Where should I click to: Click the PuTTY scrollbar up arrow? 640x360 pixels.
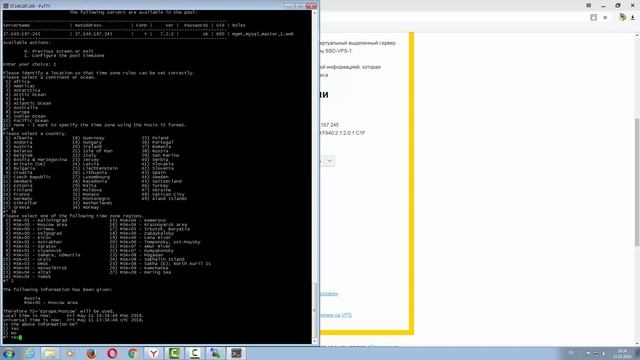(x=314, y=13)
